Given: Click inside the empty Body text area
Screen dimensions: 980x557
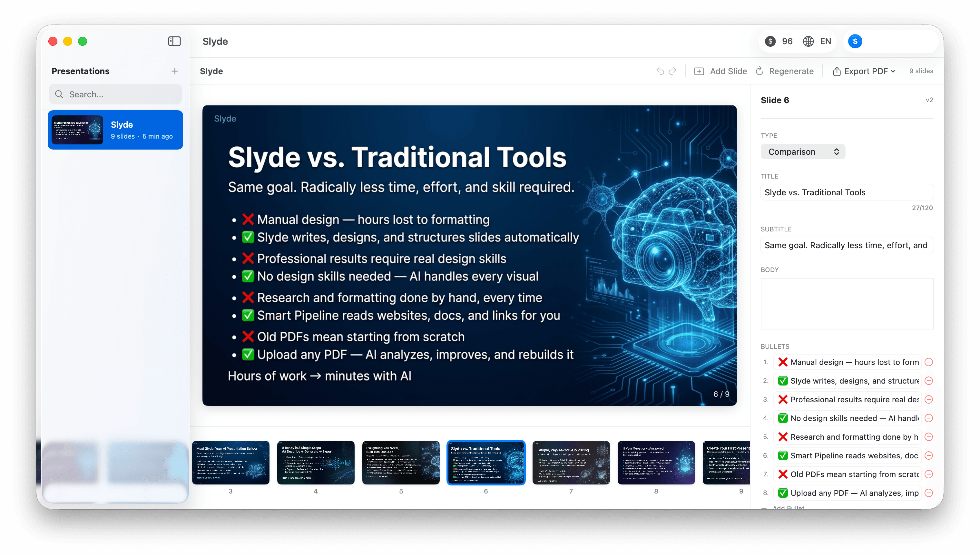Looking at the screenshot, I should pos(847,303).
